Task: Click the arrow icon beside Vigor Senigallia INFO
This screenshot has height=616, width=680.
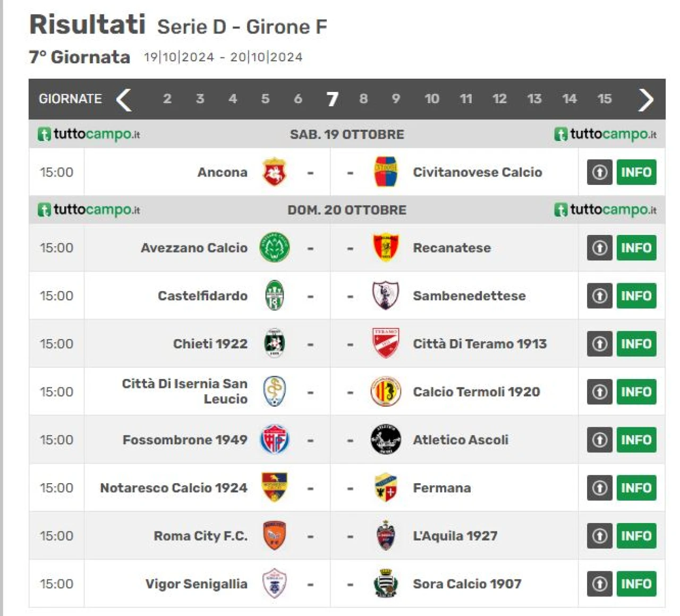Action: click(600, 584)
